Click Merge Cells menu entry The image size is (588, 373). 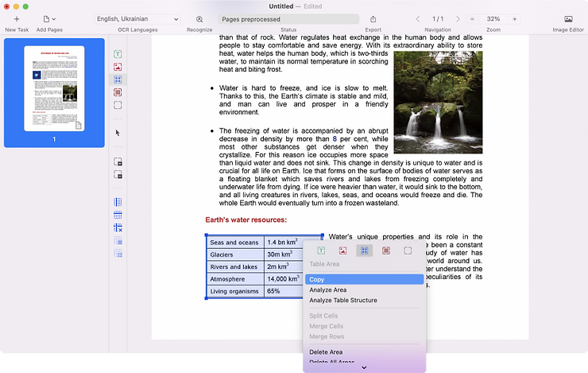tap(364, 326)
